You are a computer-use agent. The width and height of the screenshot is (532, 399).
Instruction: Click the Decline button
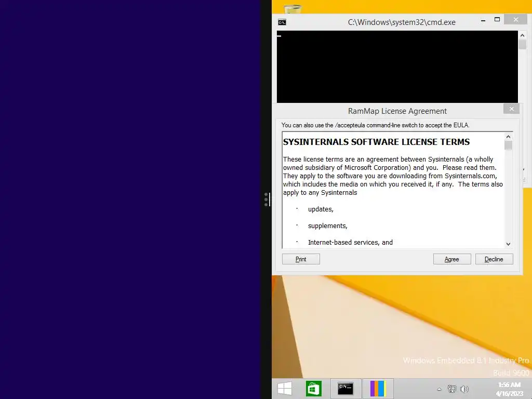tap(494, 259)
